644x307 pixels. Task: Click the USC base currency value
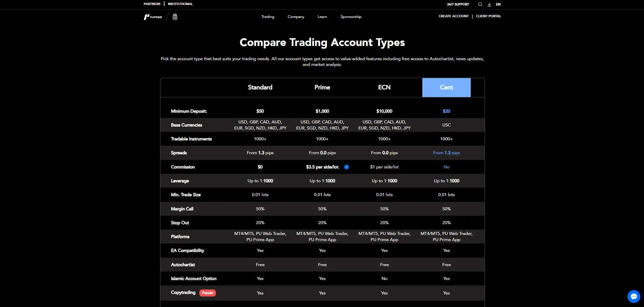[446, 125]
